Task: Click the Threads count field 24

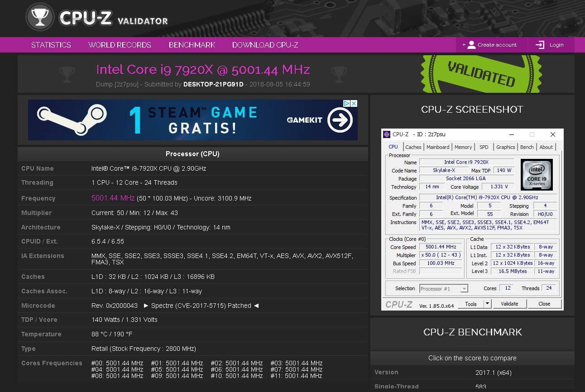Action: (549, 288)
